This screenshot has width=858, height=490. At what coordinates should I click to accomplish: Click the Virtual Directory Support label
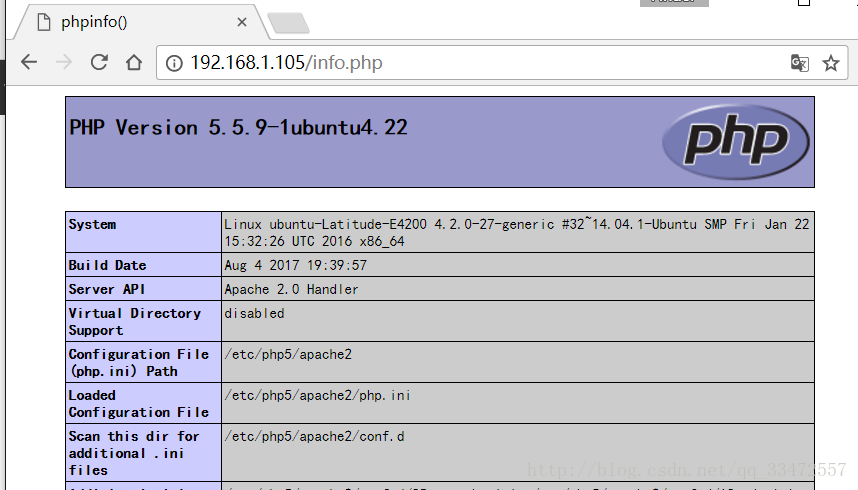135,321
